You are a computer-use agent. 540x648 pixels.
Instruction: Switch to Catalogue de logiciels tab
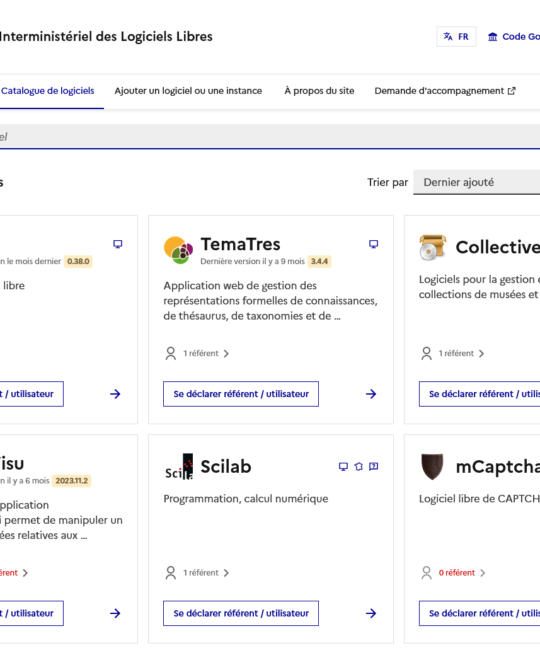(48, 91)
